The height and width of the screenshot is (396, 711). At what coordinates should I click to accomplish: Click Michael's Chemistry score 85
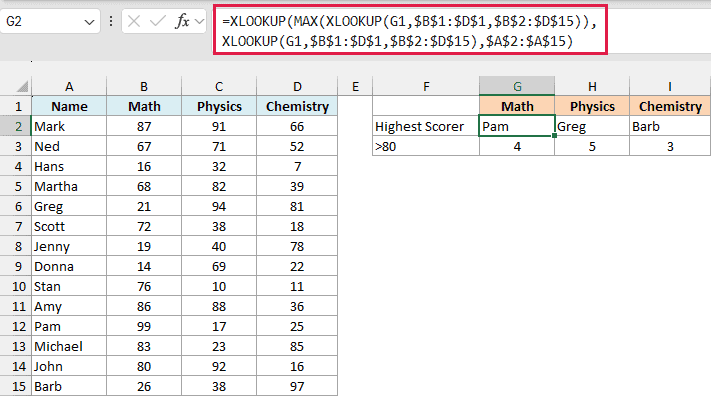coord(297,346)
